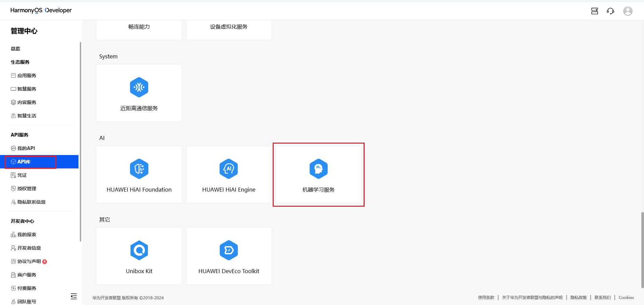Image resolution: width=644 pixels, height=305 pixels.
Task: Open 协议与声明 showing the red badge
Action: click(30, 261)
